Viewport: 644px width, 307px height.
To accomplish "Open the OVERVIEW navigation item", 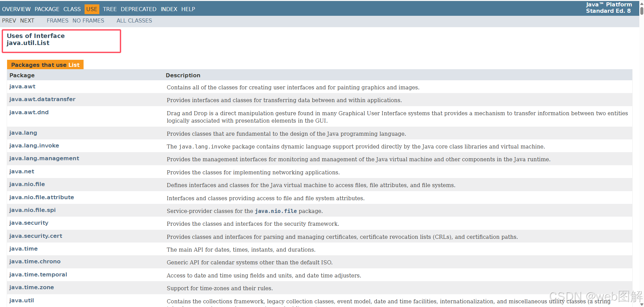I will [16, 9].
